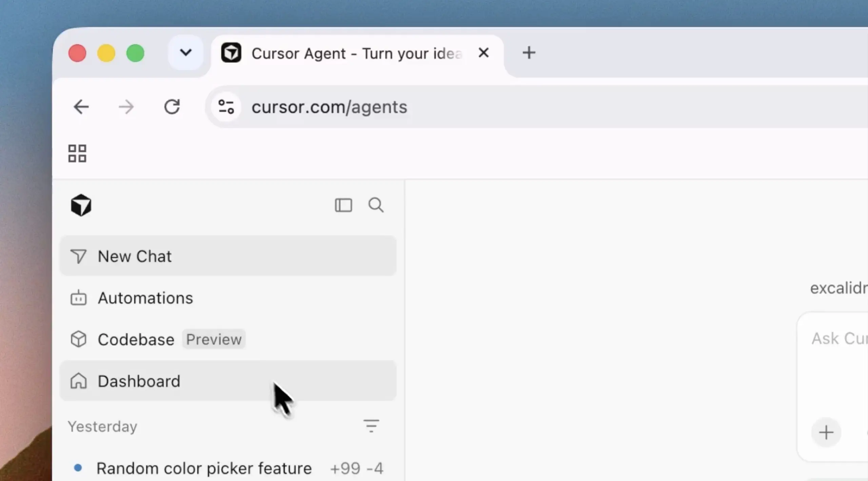Click the plus attach button in prompt box
Screen dimensions: 868x481
point(826,433)
